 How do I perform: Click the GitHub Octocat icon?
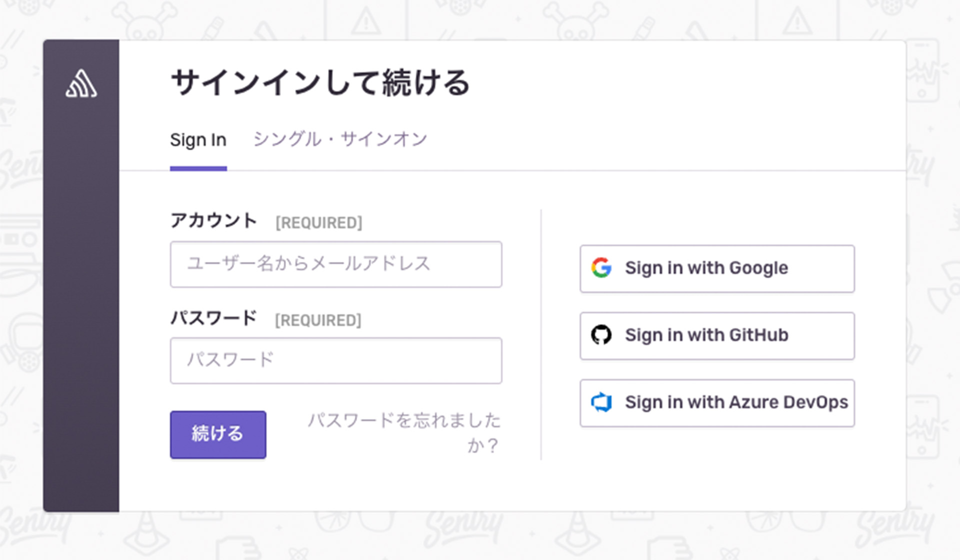click(601, 335)
